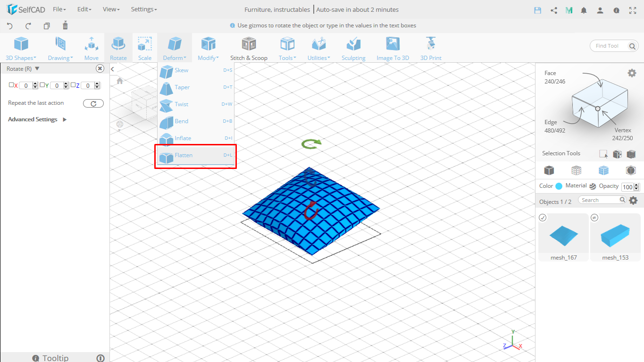Open the Drawing dropdown
This screenshot has width=644, height=362.
coord(60,49)
